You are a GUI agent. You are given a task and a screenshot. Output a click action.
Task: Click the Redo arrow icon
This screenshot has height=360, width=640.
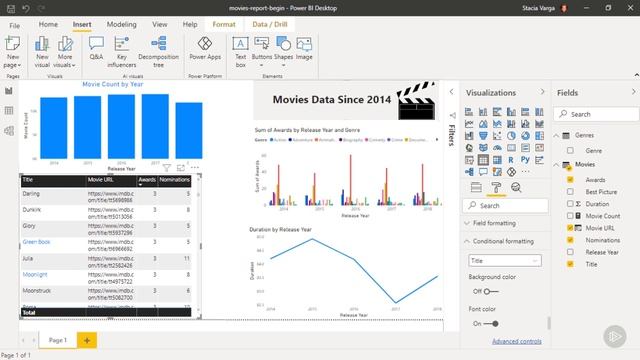pos(41,8)
